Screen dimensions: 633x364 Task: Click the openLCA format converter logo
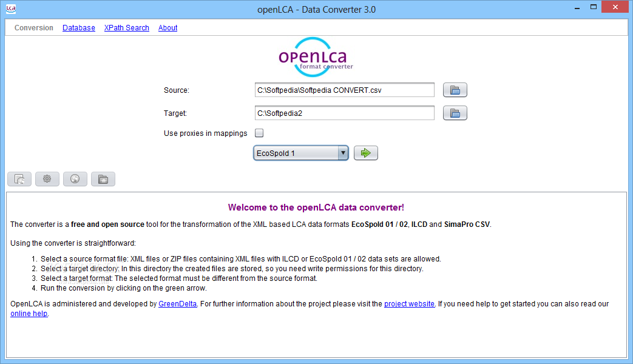coord(315,57)
